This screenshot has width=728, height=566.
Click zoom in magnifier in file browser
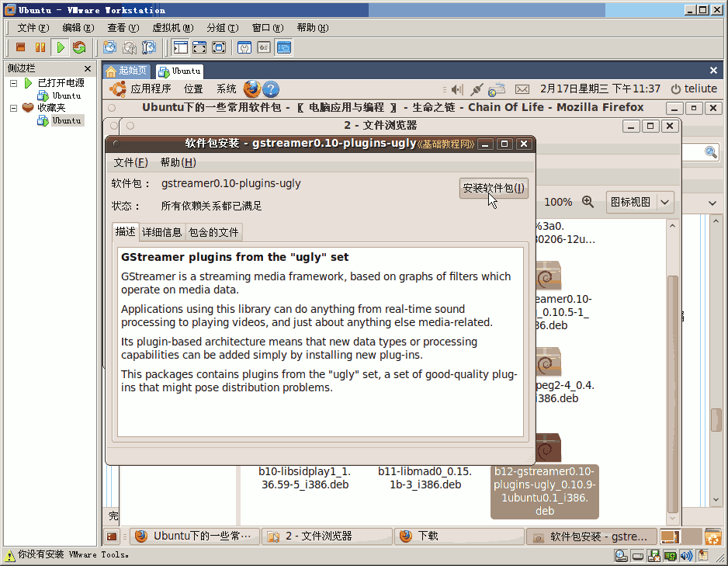tap(588, 202)
